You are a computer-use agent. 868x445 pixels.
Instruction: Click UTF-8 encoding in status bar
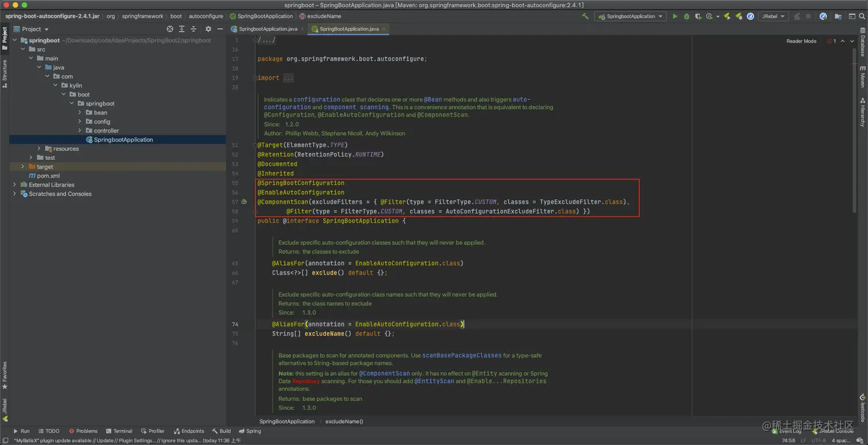819,440
